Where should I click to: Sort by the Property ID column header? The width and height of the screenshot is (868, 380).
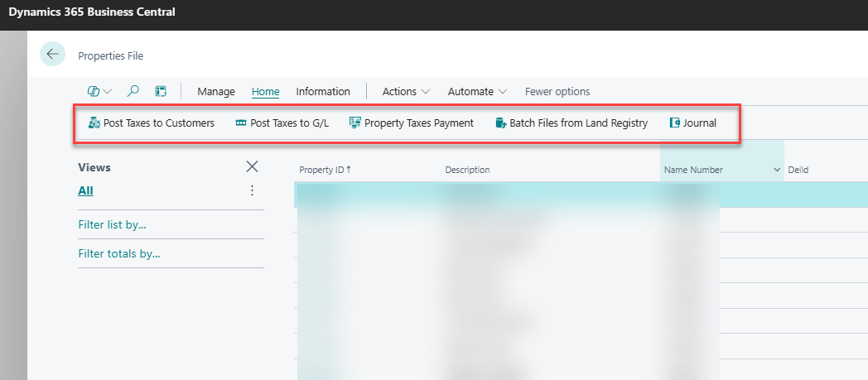pyautogui.click(x=325, y=170)
